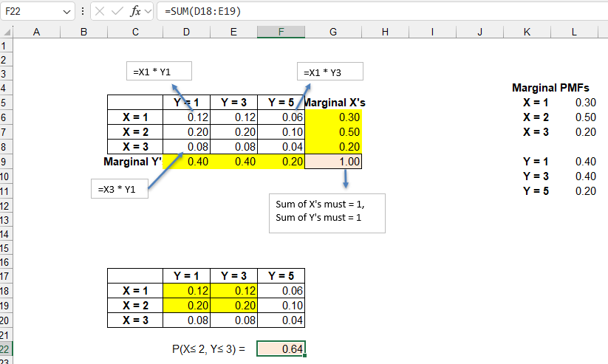Click the 'Sum of X's must = 1' text box
608x364 pixels.
327,211
